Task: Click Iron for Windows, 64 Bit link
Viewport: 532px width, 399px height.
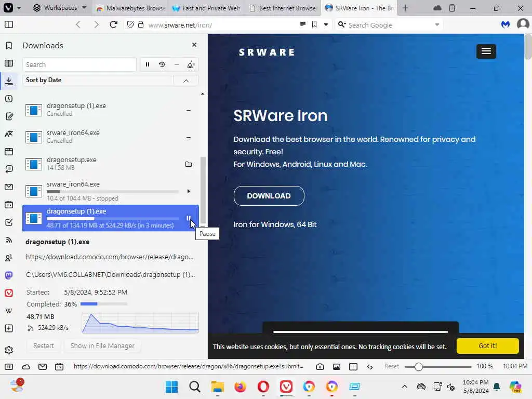Action: [x=275, y=224]
